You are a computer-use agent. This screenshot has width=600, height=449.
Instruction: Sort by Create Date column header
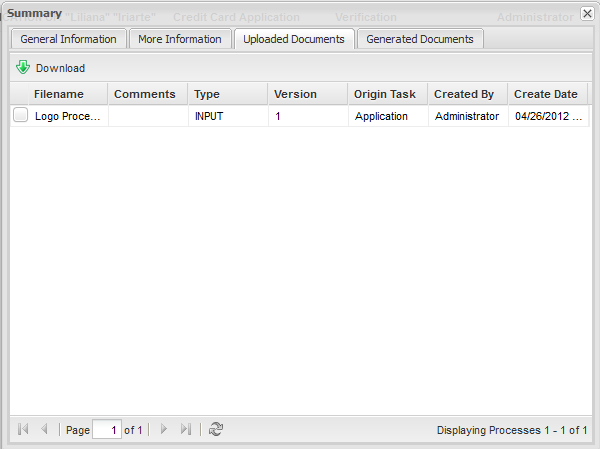pyautogui.click(x=545, y=94)
